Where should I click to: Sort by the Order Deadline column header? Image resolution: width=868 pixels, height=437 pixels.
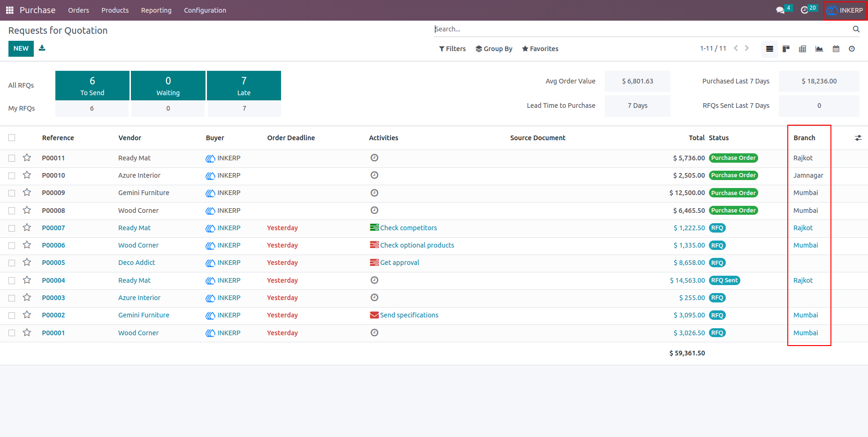(291, 138)
